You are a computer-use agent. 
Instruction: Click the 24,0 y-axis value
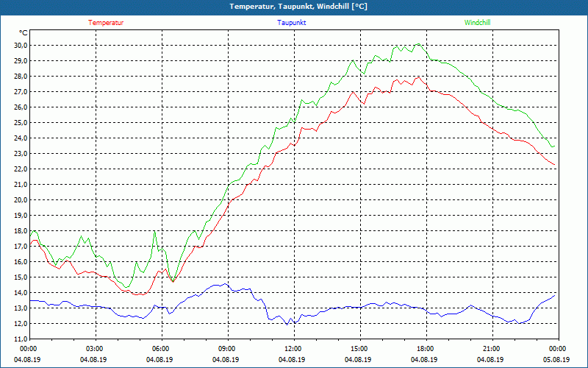click(x=21, y=138)
